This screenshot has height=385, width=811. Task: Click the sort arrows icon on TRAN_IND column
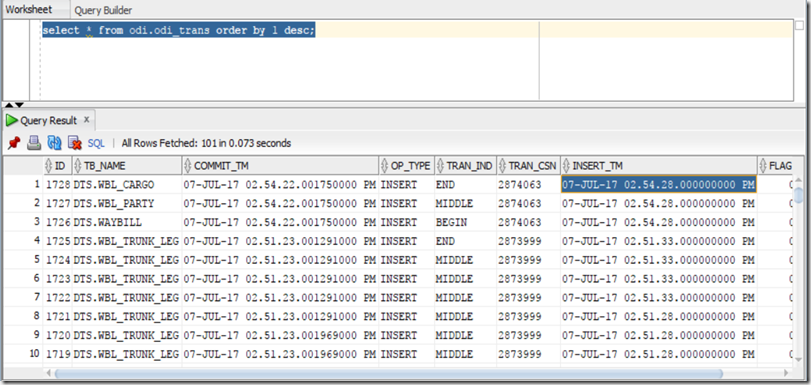440,166
